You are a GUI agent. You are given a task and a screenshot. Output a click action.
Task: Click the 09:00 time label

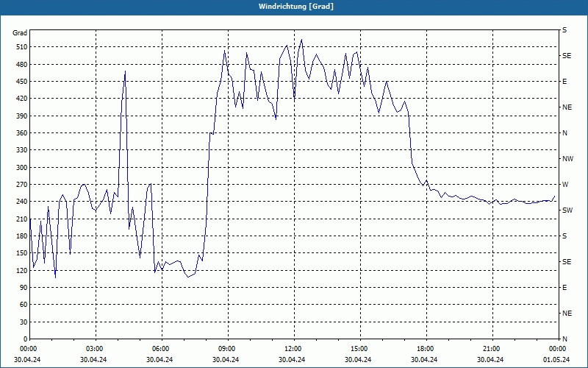(226, 349)
